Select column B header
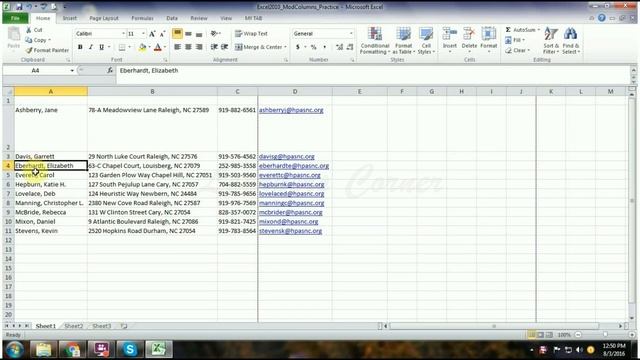640x360 pixels. 152,91
